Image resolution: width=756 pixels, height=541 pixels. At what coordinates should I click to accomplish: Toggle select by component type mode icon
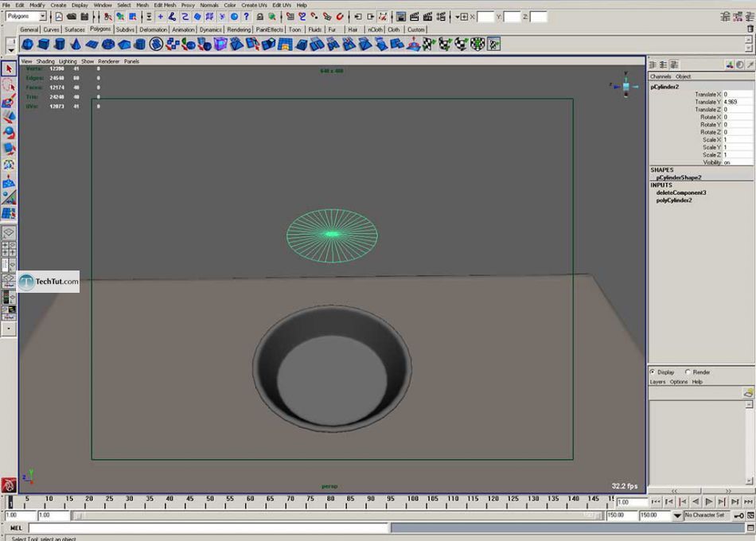coord(133,17)
